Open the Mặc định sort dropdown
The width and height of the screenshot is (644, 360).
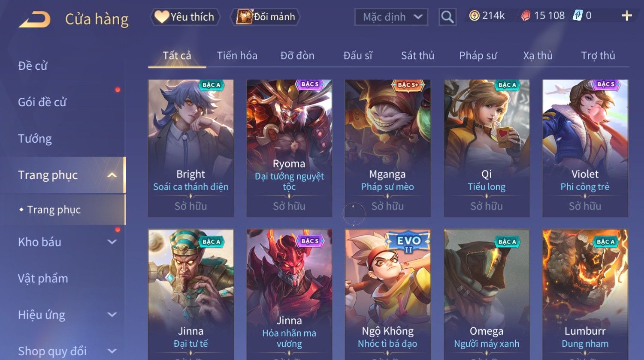[x=391, y=17]
